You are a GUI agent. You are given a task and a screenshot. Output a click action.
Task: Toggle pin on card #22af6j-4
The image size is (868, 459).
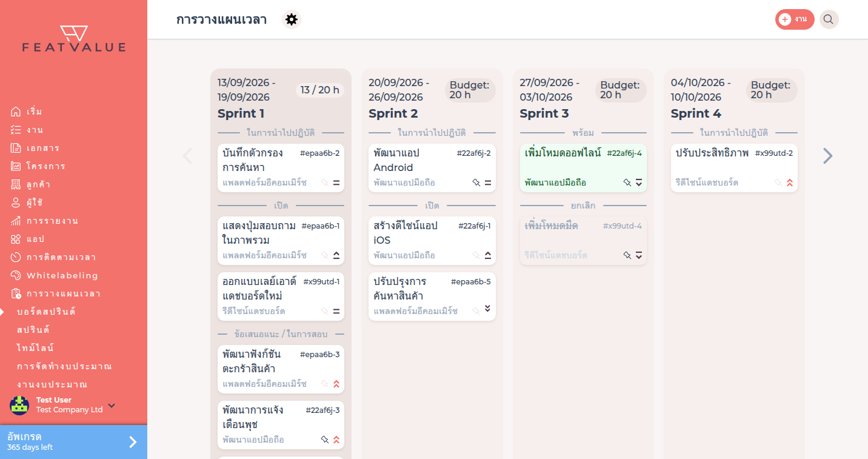tap(627, 183)
